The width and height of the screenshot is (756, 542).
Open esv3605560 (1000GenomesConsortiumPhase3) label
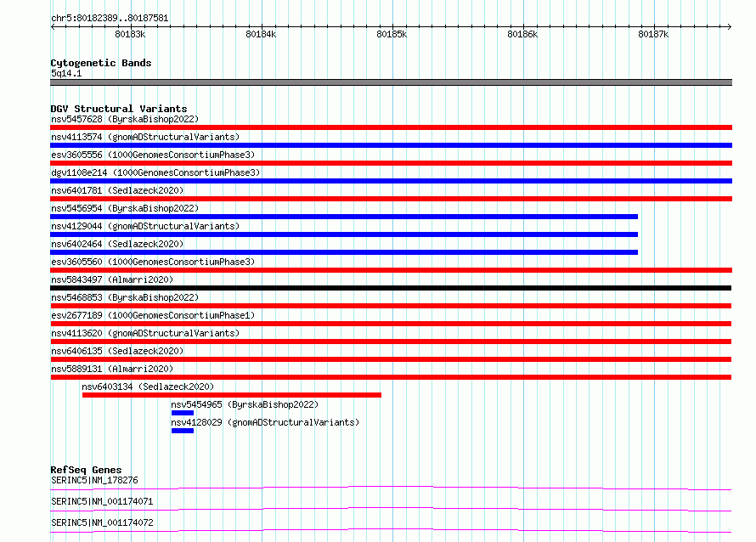click(x=153, y=262)
